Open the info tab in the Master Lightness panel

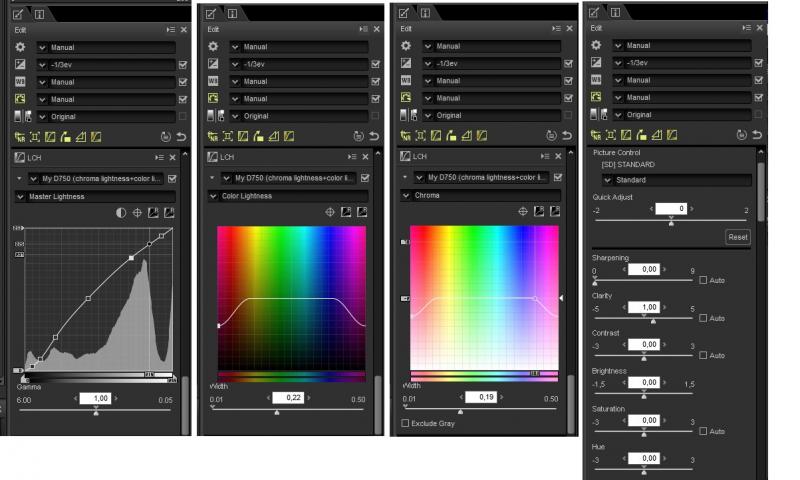39,14
